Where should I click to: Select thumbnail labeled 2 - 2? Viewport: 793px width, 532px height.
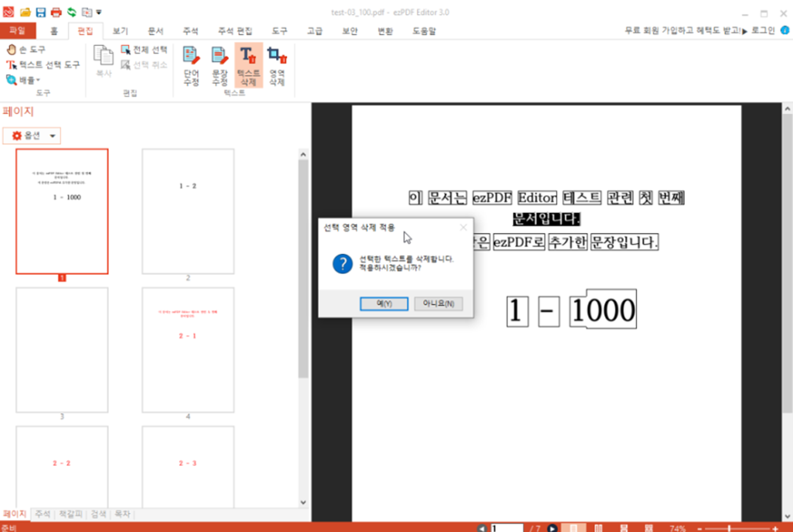(62, 467)
